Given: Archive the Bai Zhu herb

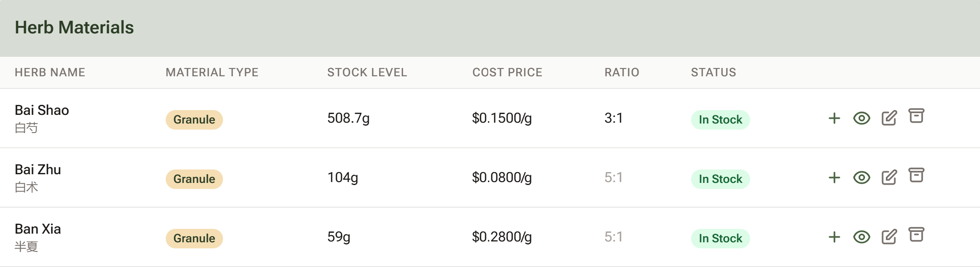Looking at the screenshot, I should click(916, 175).
